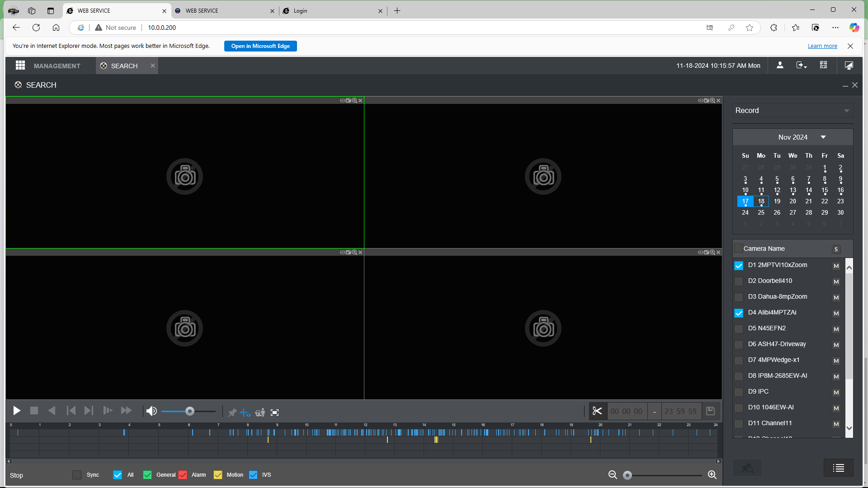The image size is (868, 488).
Task: Adjust the timeline zoom slider handle
Action: [627, 475]
